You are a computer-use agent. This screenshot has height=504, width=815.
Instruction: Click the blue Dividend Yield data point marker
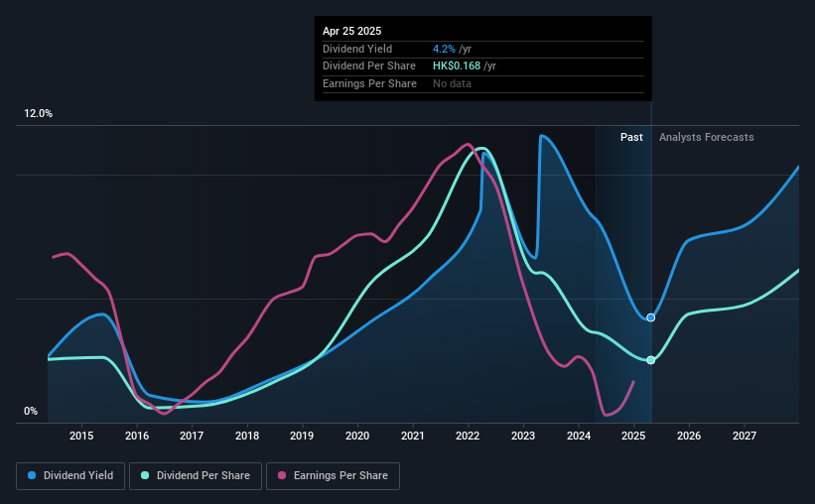[x=651, y=317]
